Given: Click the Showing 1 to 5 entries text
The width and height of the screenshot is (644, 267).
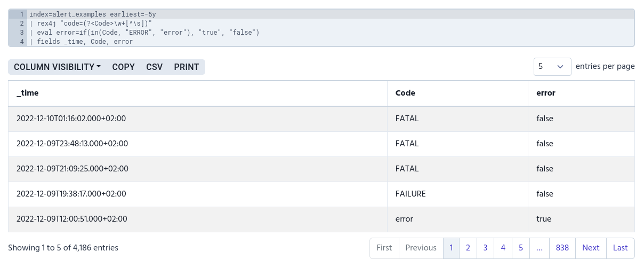Looking at the screenshot, I should (x=63, y=248).
